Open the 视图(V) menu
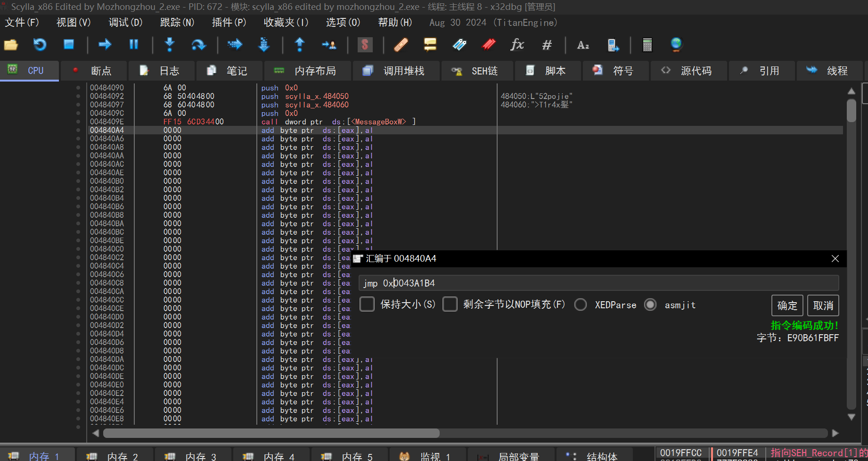 pyautogui.click(x=74, y=22)
